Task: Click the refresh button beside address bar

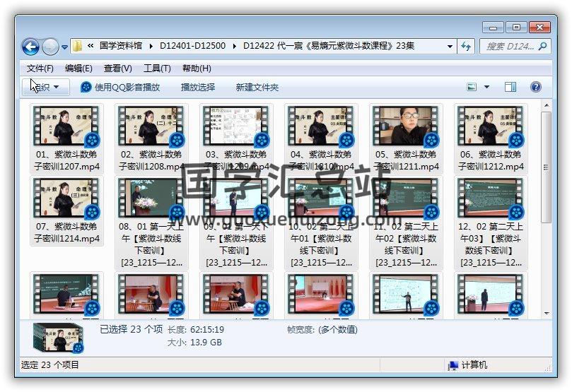Action: (467, 46)
